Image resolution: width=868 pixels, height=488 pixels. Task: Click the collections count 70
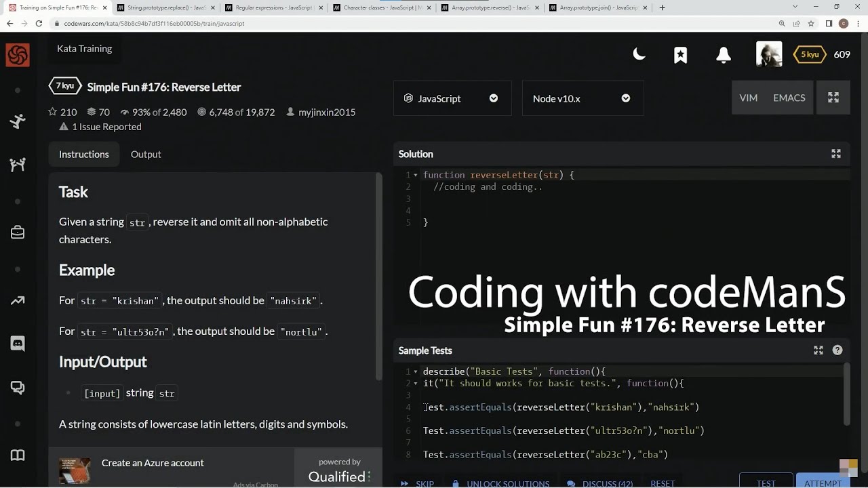point(98,112)
